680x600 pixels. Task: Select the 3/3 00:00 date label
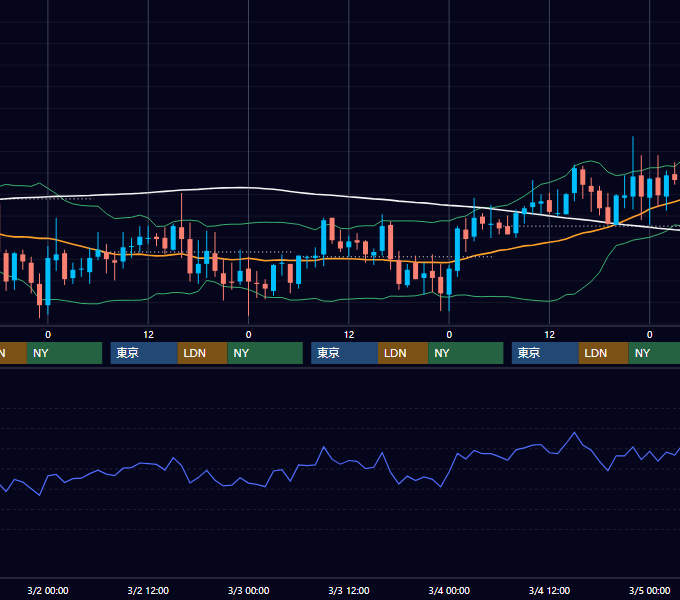(248, 590)
